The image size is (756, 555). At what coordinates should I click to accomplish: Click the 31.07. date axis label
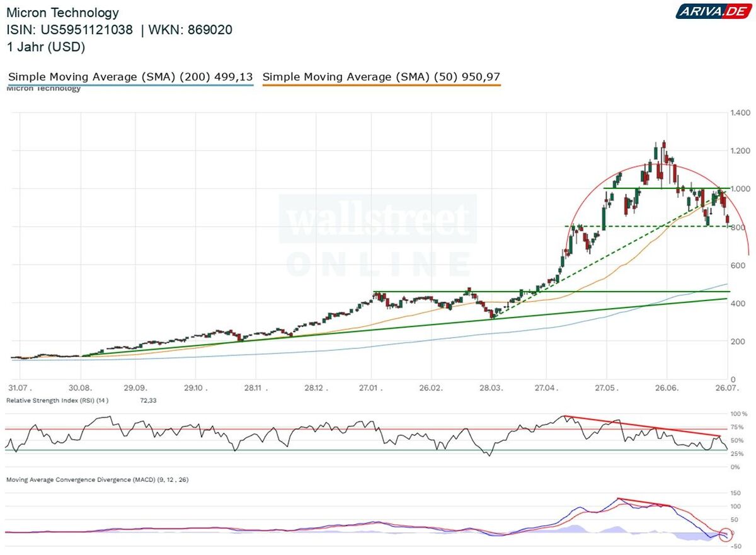[21, 388]
